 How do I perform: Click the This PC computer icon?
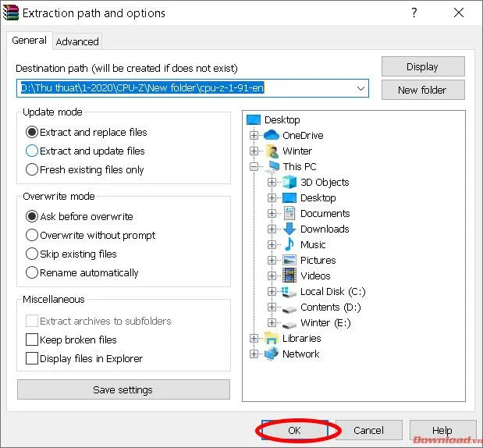click(272, 167)
